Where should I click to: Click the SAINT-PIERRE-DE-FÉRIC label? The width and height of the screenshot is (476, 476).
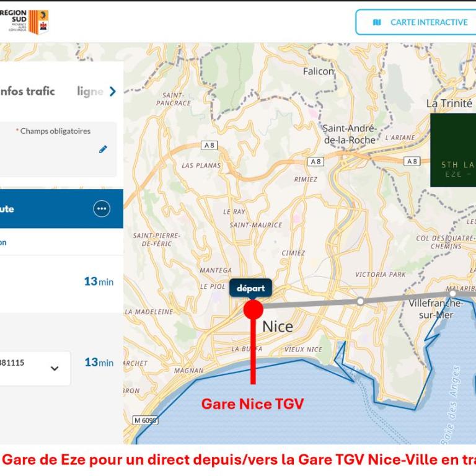(157, 239)
